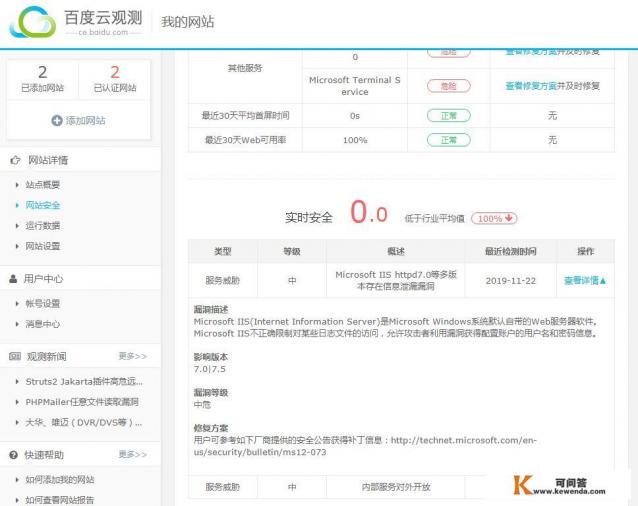Click the thumbs-up icon beside 网站详情

pos(15,160)
